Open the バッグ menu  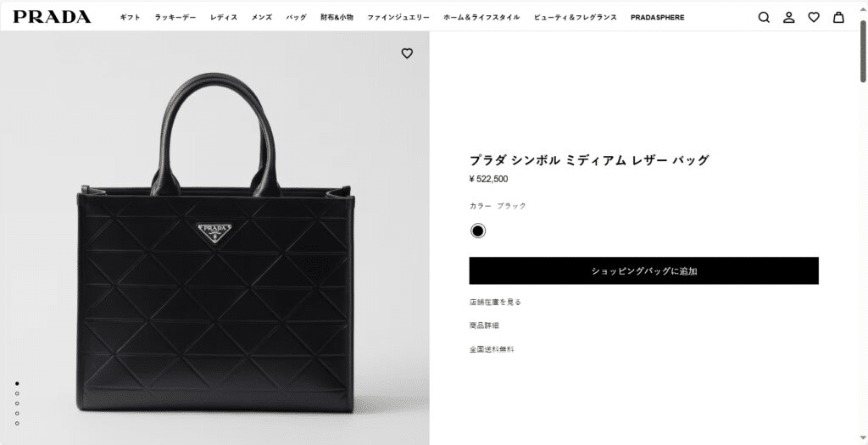296,17
